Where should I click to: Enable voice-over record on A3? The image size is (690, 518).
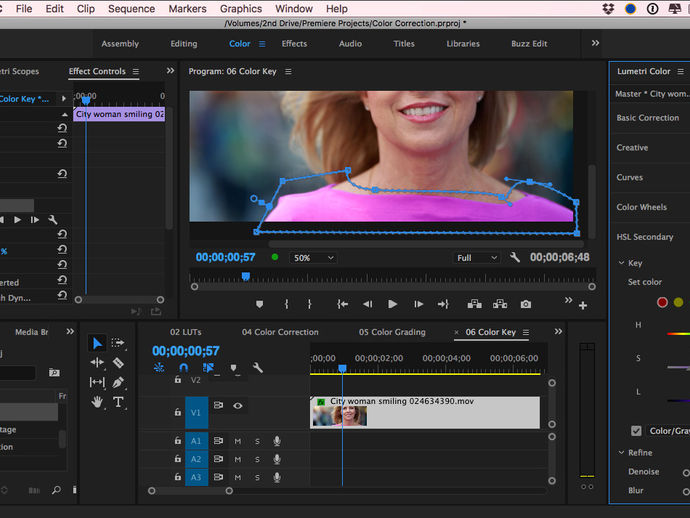coord(277,477)
